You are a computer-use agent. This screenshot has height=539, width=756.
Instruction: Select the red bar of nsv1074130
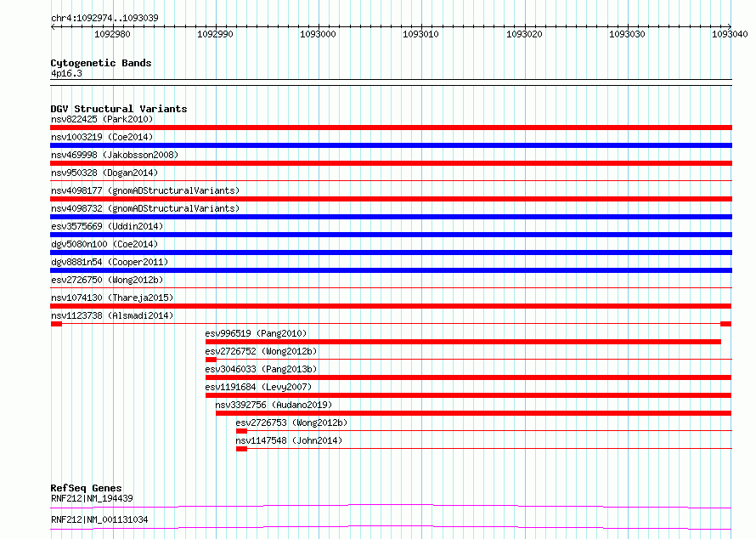391,306
